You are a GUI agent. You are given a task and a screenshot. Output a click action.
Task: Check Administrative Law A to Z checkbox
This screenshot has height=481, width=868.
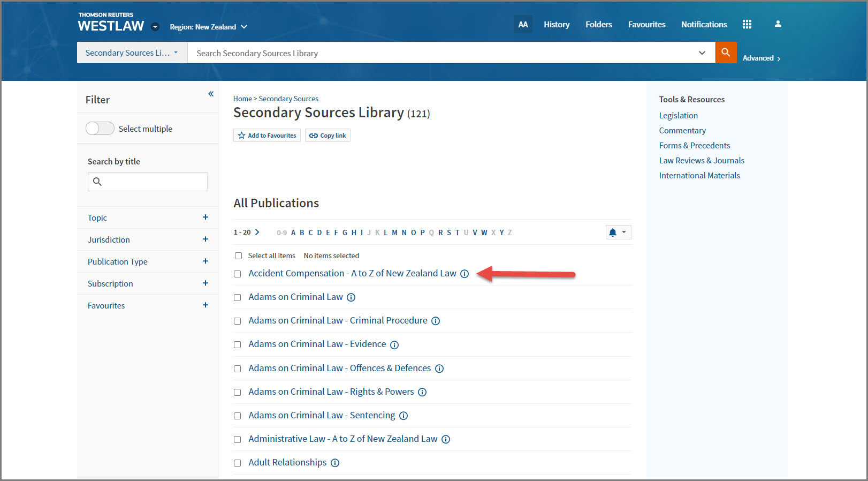coord(238,439)
